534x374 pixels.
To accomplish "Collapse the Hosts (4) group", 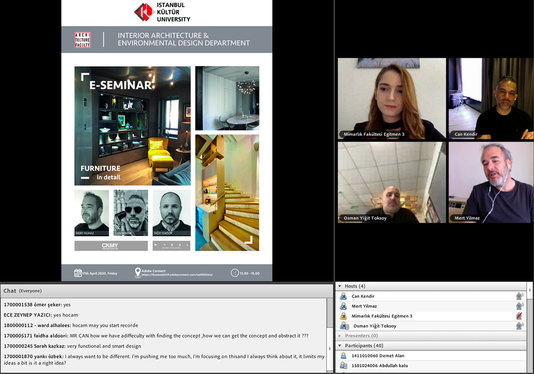I will click(x=340, y=286).
